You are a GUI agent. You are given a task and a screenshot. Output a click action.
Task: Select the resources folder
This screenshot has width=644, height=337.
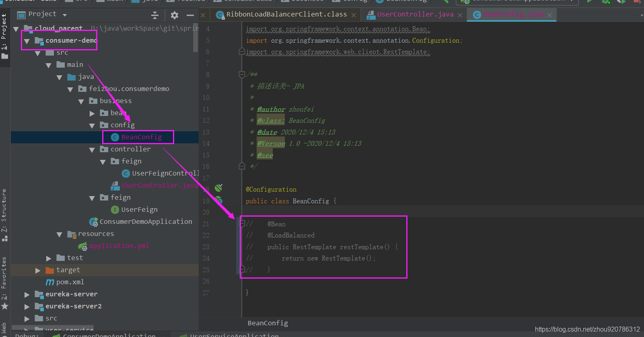pyautogui.click(x=96, y=234)
